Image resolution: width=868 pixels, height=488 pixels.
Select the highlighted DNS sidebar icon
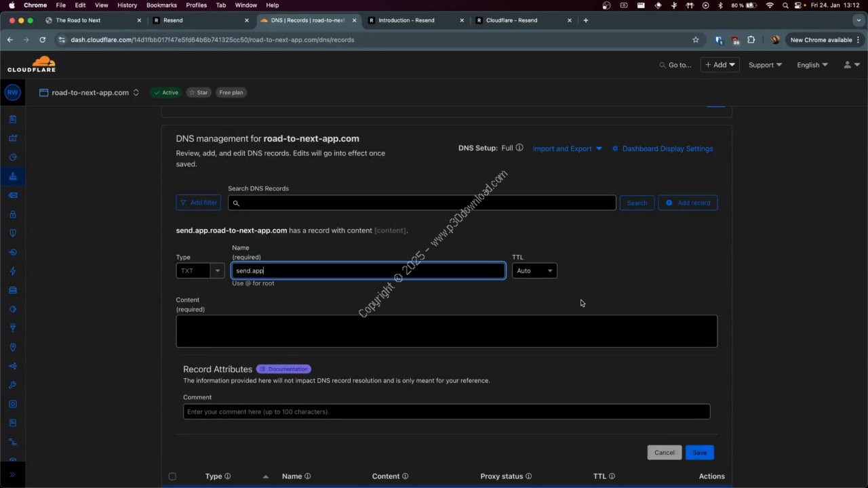click(x=12, y=176)
